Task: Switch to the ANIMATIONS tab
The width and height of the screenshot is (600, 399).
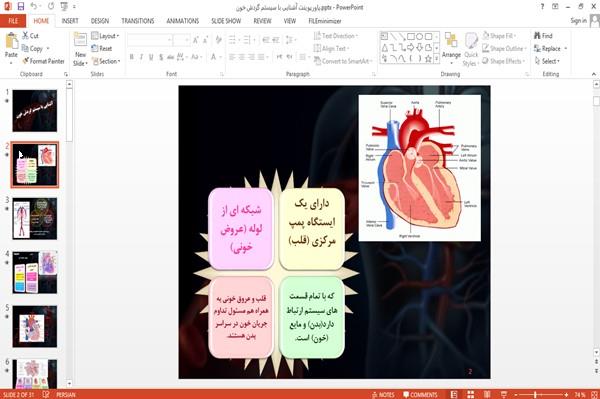Action: (183, 21)
